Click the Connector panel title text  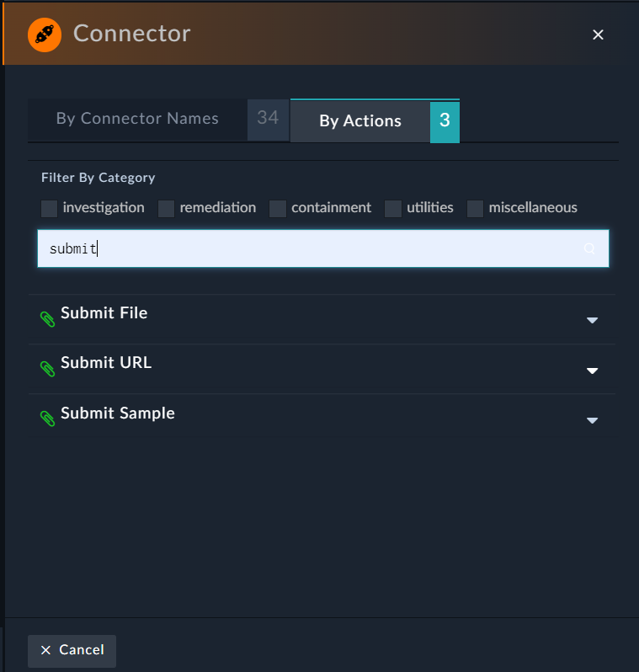click(x=132, y=34)
